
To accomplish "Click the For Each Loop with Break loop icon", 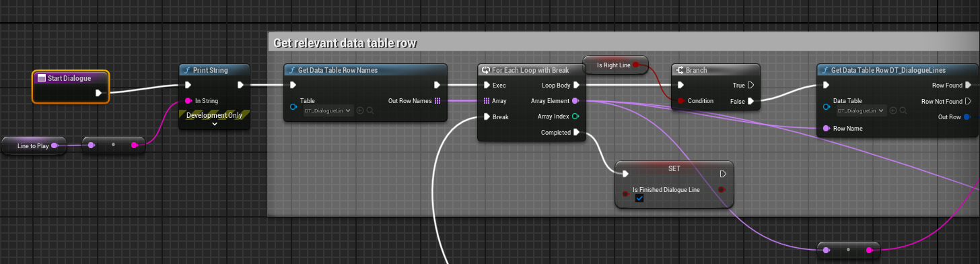I will (x=486, y=70).
